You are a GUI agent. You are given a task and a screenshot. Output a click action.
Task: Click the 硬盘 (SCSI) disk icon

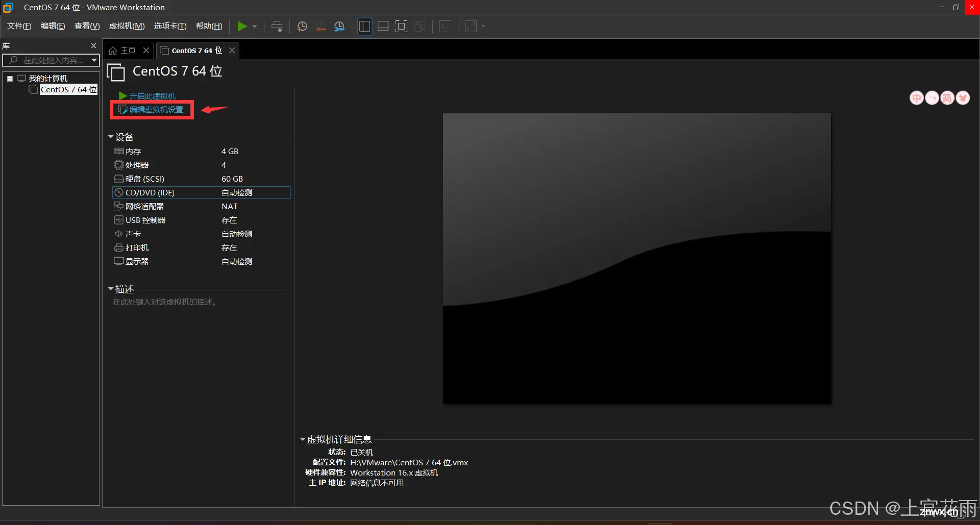coord(118,179)
